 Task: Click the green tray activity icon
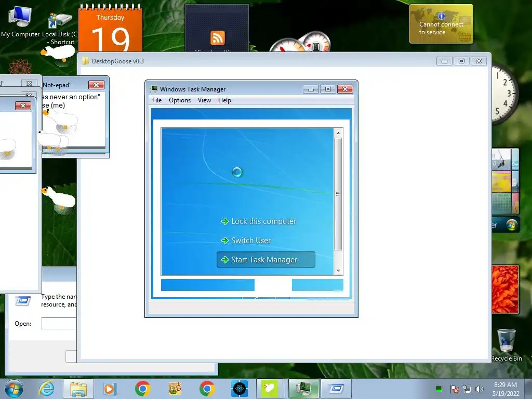click(x=439, y=389)
